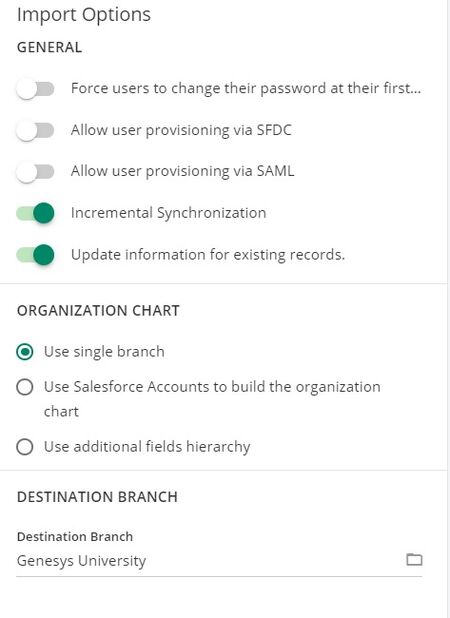Enable Allow user provisioning via SAML
450x618 pixels.
click(x=35, y=172)
